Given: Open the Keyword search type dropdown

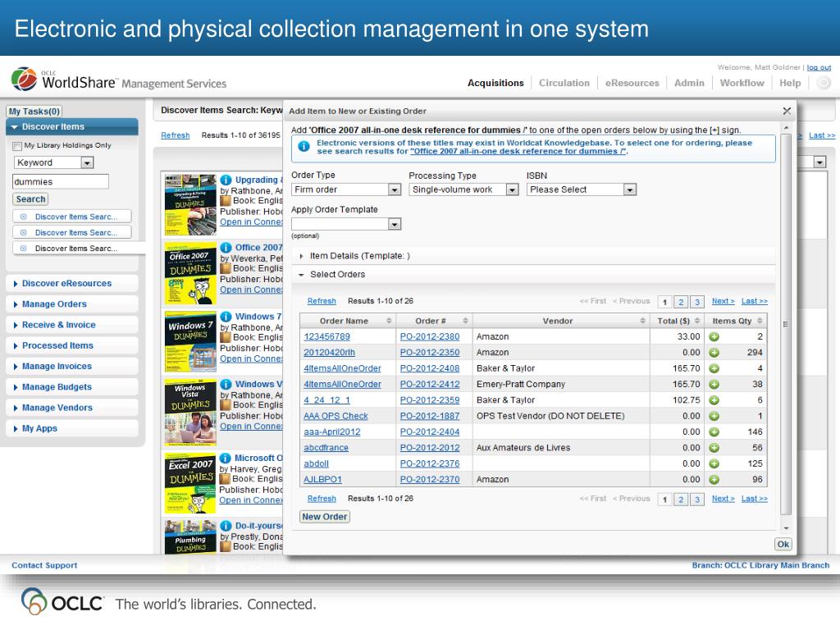Looking at the screenshot, I should click(x=87, y=162).
